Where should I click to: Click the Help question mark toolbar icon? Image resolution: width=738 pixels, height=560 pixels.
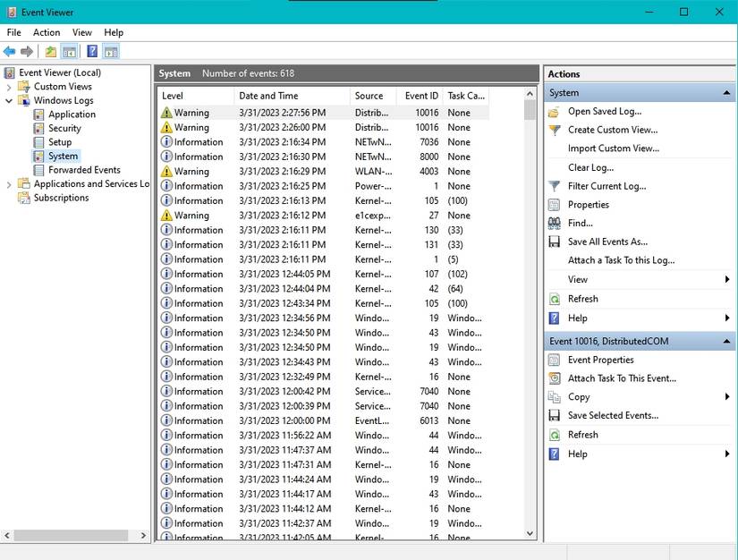click(x=91, y=51)
